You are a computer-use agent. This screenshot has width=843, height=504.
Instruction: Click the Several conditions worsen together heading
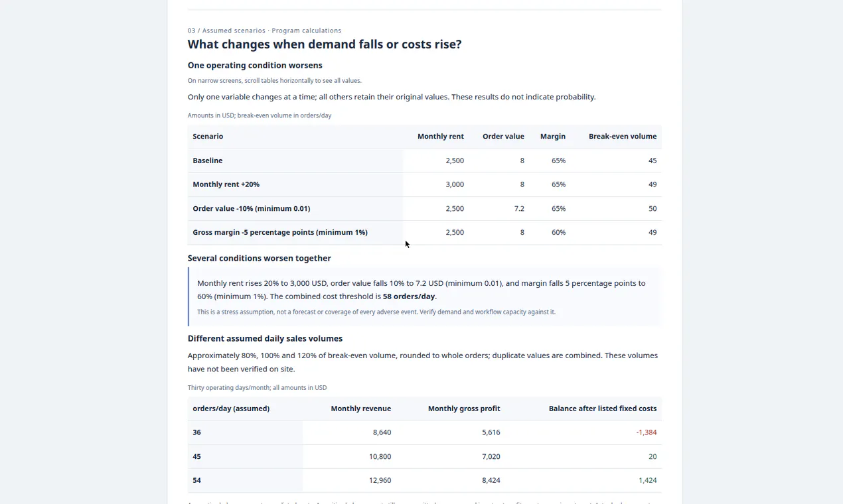[259, 258]
